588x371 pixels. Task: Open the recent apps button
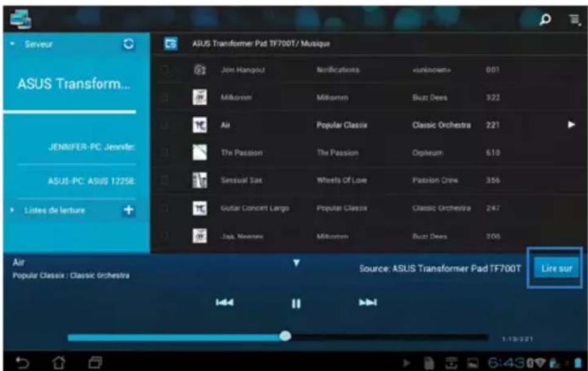coord(95,362)
